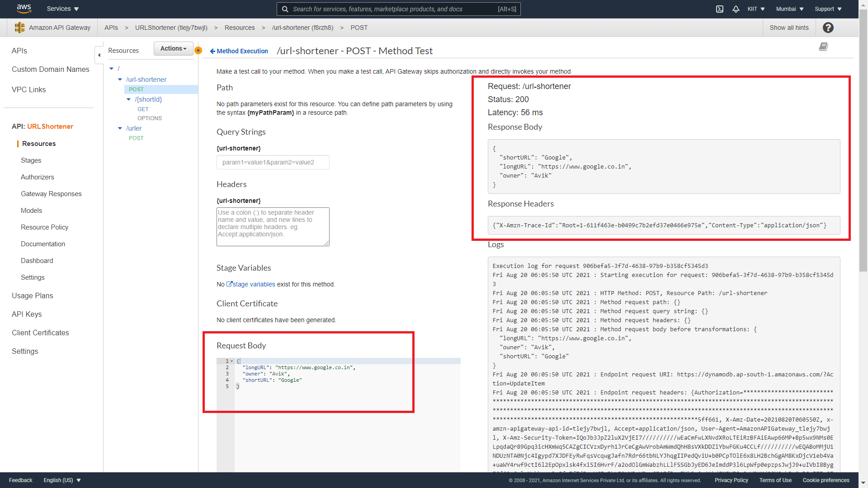The height and width of the screenshot is (488, 868).
Task: Click Show all hints button
Action: point(789,28)
